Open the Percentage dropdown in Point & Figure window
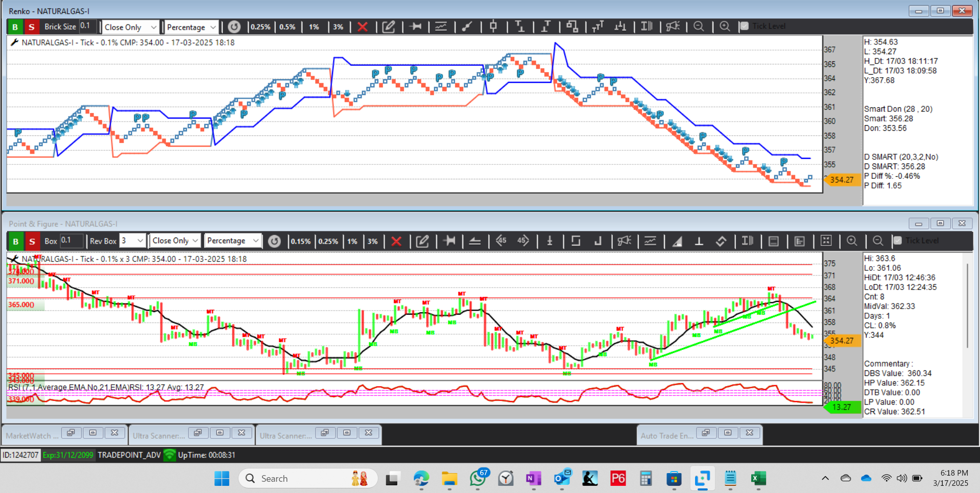This screenshot has height=493, width=980. click(x=233, y=241)
